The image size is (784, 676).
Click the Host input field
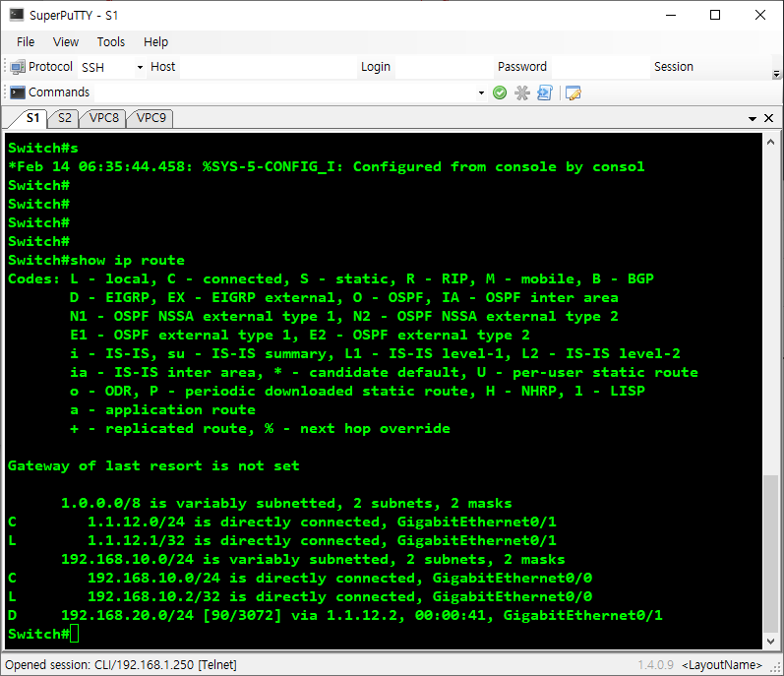[268, 67]
